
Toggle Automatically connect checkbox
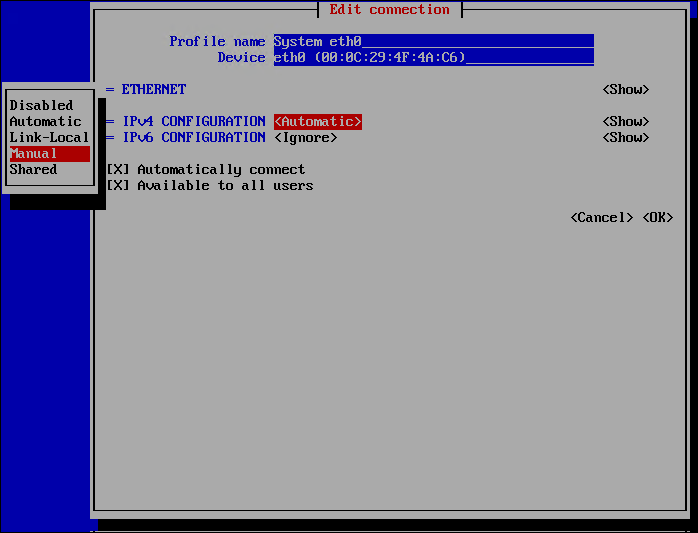[118, 170]
